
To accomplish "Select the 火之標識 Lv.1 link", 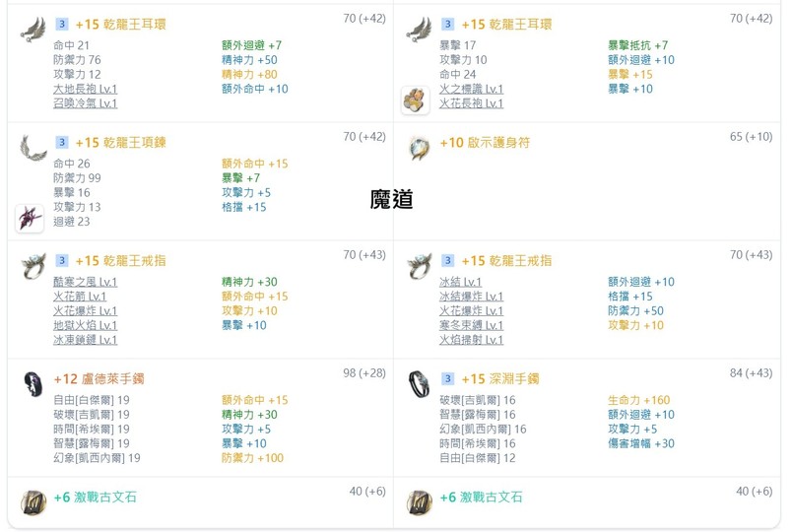I will pyautogui.click(x=471, y=89).
